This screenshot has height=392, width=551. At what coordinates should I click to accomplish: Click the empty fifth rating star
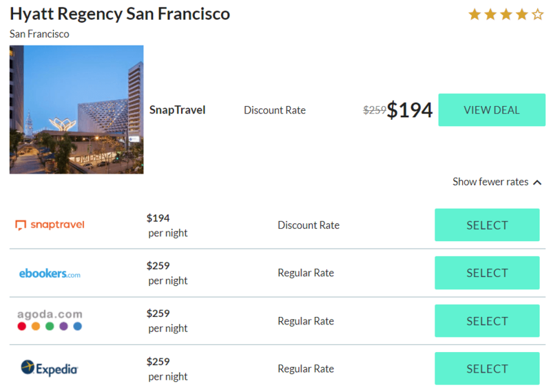(x=538, y=14)
